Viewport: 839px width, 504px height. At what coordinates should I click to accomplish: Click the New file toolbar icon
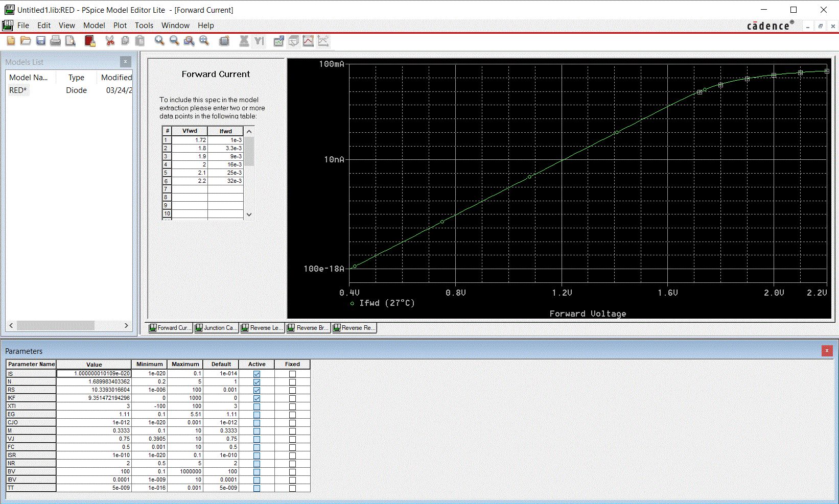click(11, 41)
